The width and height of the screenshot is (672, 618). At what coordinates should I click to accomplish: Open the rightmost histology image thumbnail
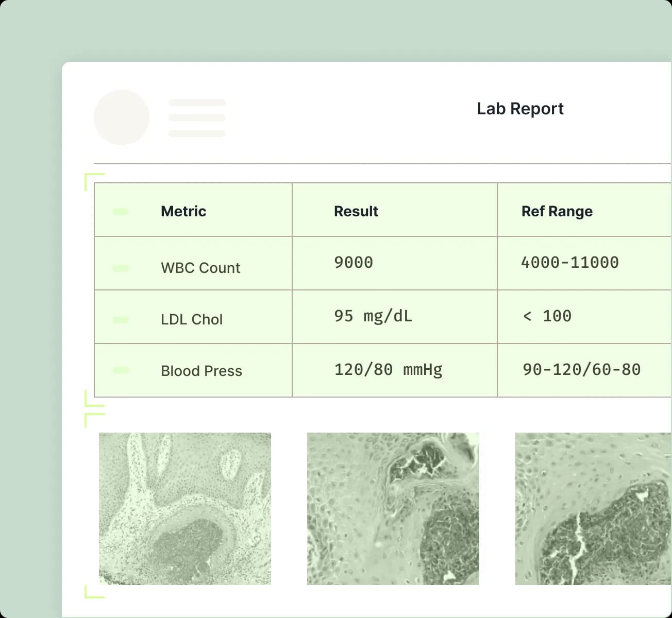pyautogui.click(x=593, y=508)
